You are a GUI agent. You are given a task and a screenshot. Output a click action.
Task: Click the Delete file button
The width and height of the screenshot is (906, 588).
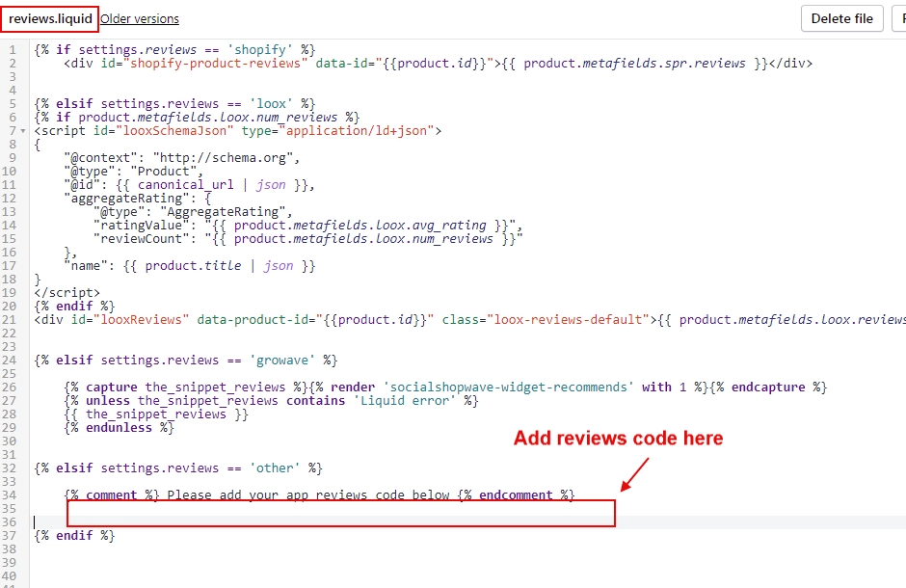coord(841,18)
